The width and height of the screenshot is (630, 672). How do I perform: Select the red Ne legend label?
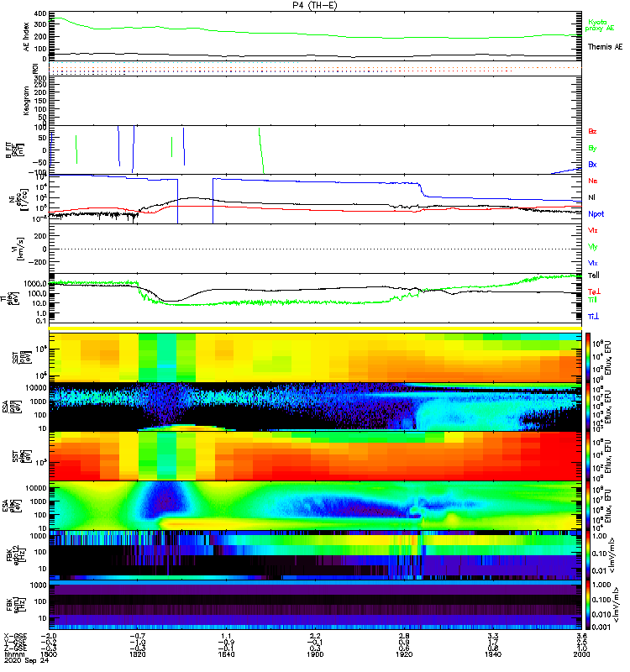(x=592, y=181)
